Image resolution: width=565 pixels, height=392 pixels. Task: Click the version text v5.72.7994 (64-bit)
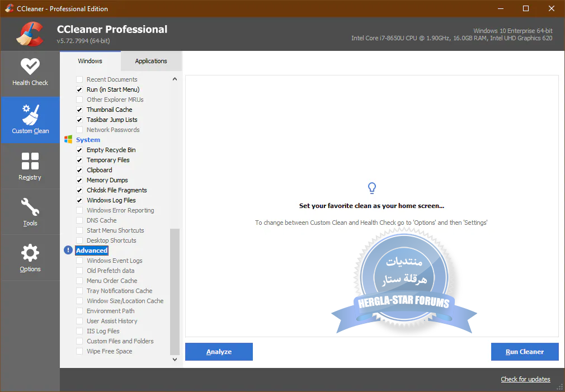83,41
